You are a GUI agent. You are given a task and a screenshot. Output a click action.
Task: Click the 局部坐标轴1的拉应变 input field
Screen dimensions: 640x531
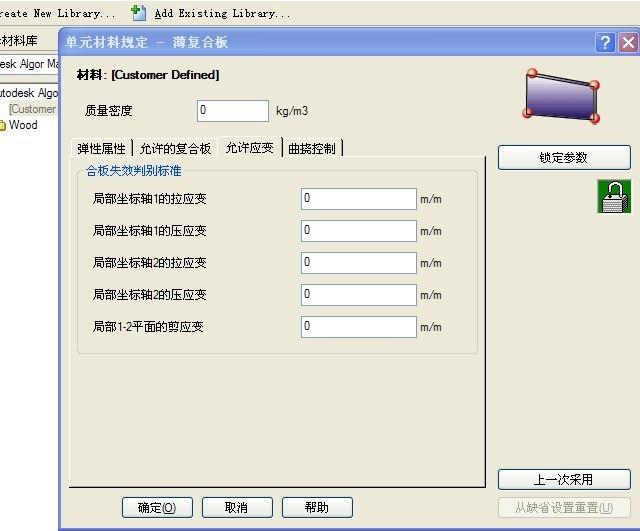tap(358, 199)
